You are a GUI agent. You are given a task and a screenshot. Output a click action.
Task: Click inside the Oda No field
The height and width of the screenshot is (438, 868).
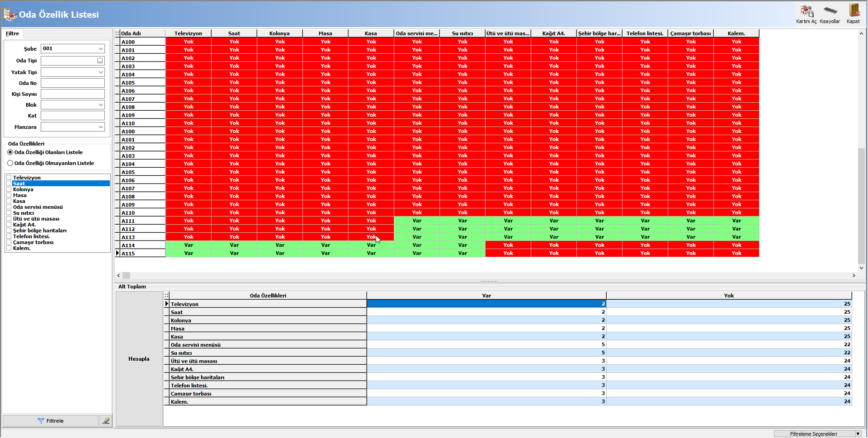pos(72,83)
